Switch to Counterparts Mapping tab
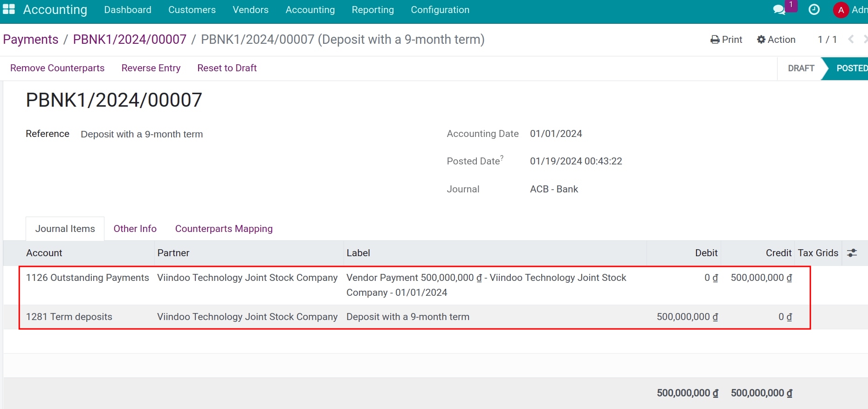The height and width of the screenshot is (409, 868). (x=224, y=229)
